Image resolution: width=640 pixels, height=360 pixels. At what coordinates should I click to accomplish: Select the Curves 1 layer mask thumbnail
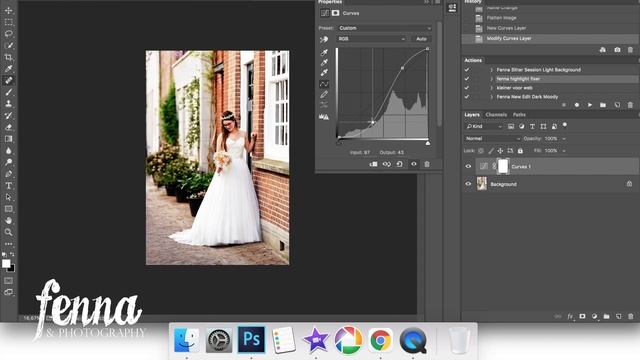click(x=503, y=167)
